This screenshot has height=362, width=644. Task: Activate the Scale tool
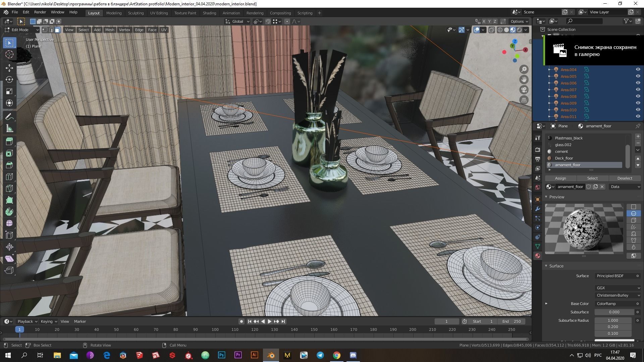[9, 91]
